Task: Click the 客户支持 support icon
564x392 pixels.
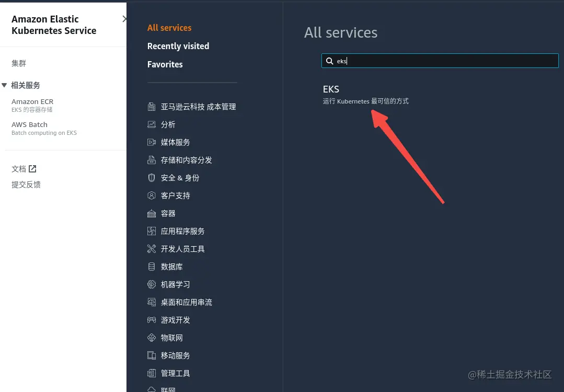Action: point(152,195)
